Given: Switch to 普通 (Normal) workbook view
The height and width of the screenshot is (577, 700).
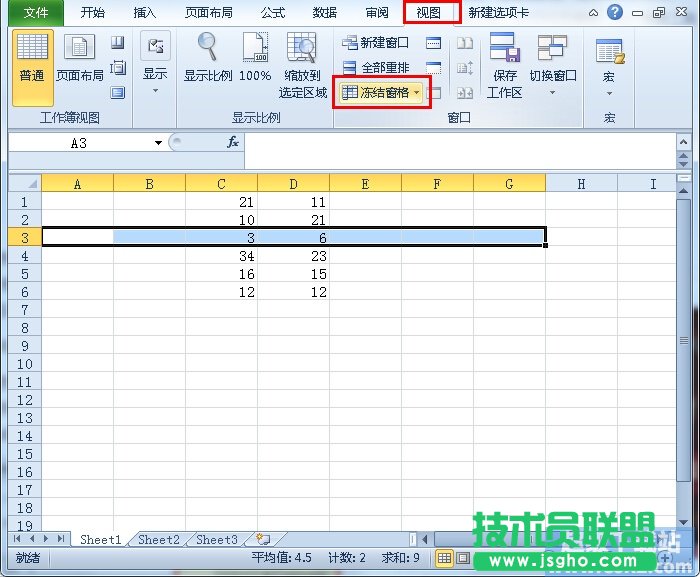Looking at the screenshot, I should tap(33, 67).
